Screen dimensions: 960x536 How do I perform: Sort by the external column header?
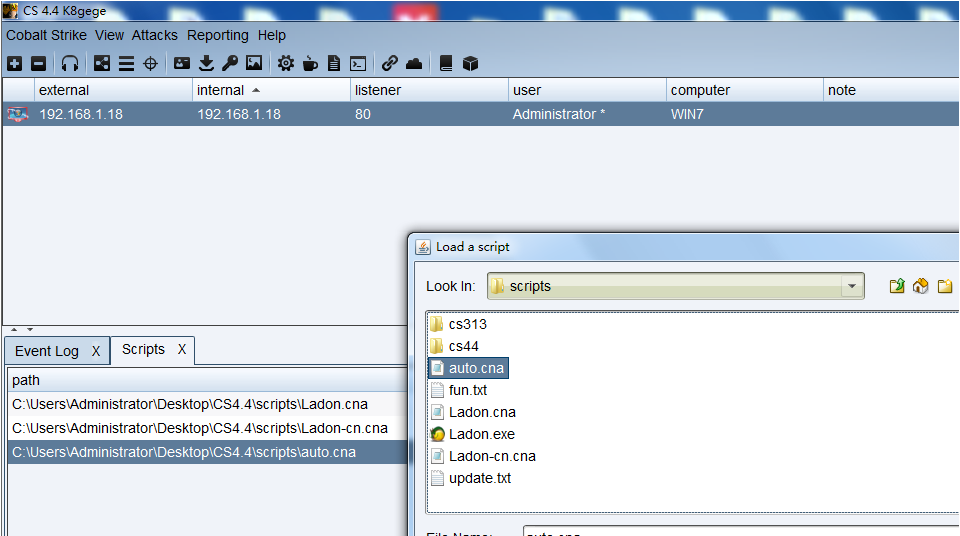[113, 90]
